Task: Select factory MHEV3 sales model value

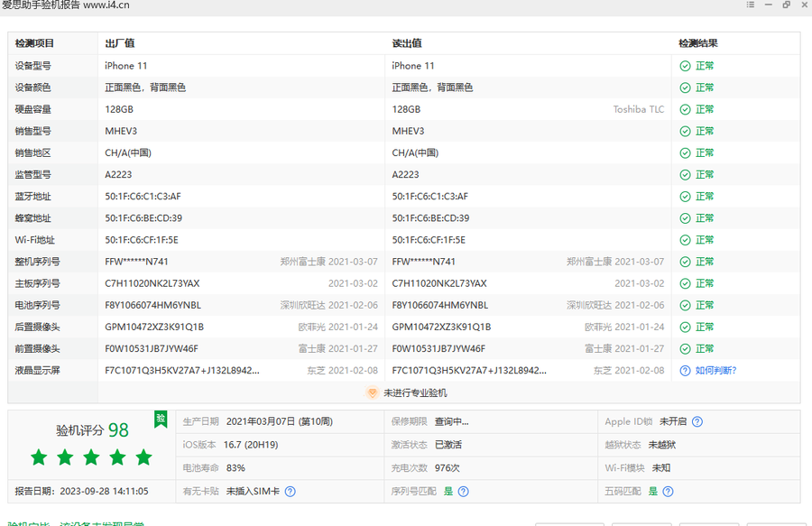Action: coord(121,131)
